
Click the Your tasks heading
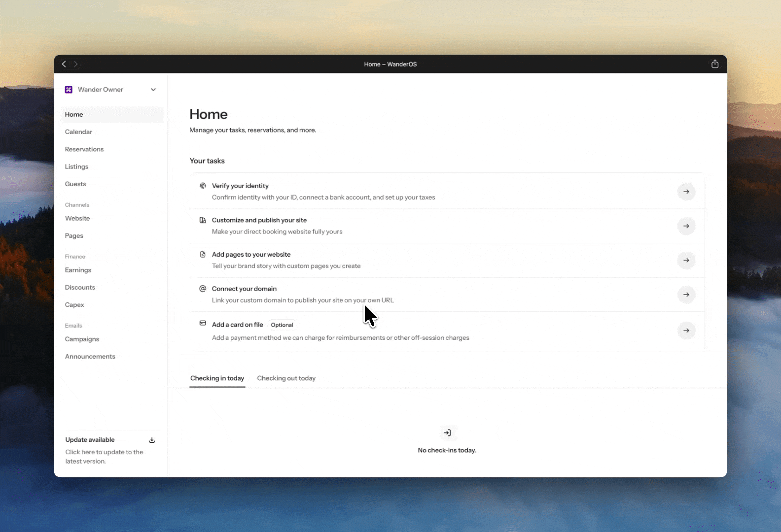[207, 161]
